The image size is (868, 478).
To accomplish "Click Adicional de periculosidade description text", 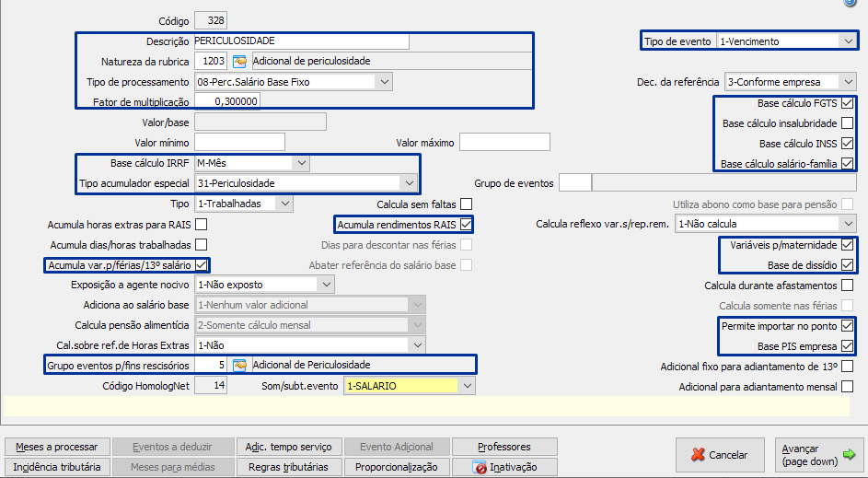I will [x=312, y=61].
